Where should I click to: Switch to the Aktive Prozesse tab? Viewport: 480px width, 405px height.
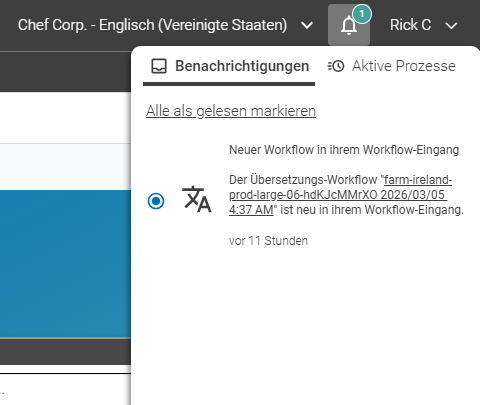point(391,66)
